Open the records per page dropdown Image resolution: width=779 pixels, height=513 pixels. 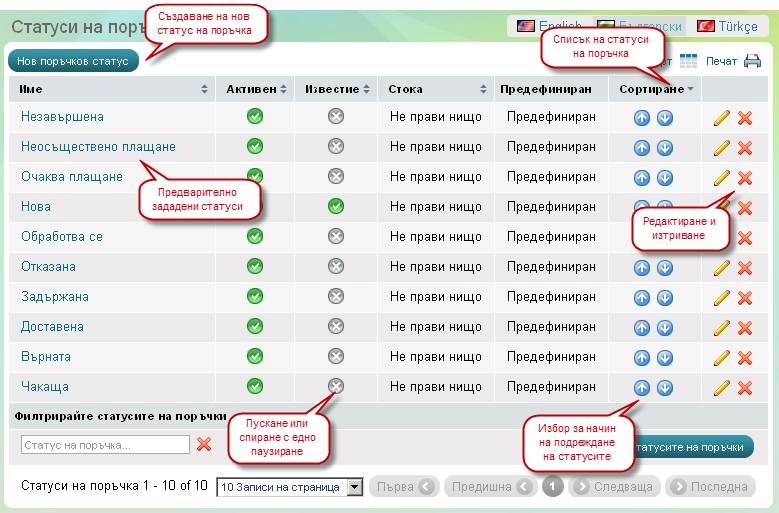tap(290, 487)
